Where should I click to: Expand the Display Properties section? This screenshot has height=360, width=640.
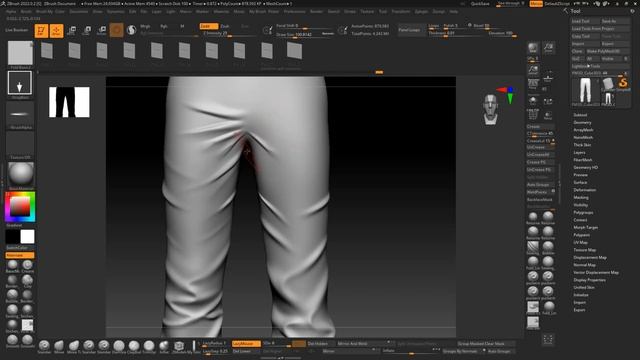[589, 280]
